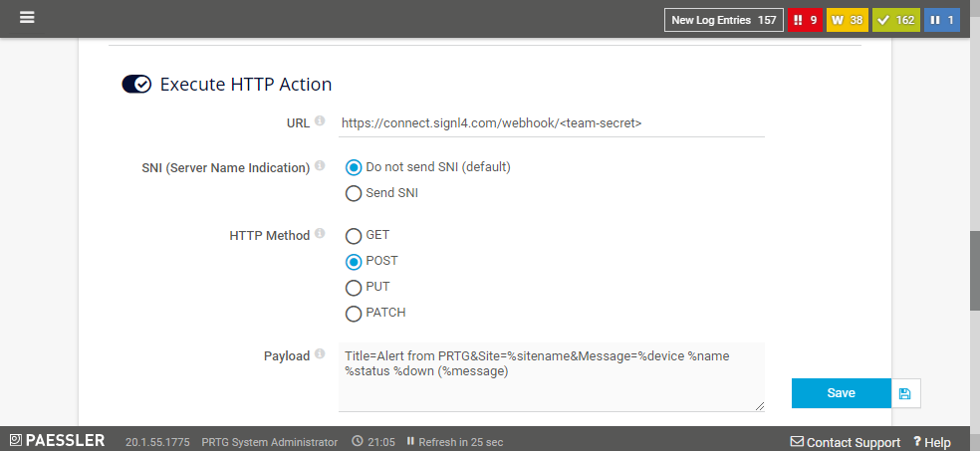980x451 pixels.
Task: Pause the auto refresh countdown
Action: (x=410, y=442)
